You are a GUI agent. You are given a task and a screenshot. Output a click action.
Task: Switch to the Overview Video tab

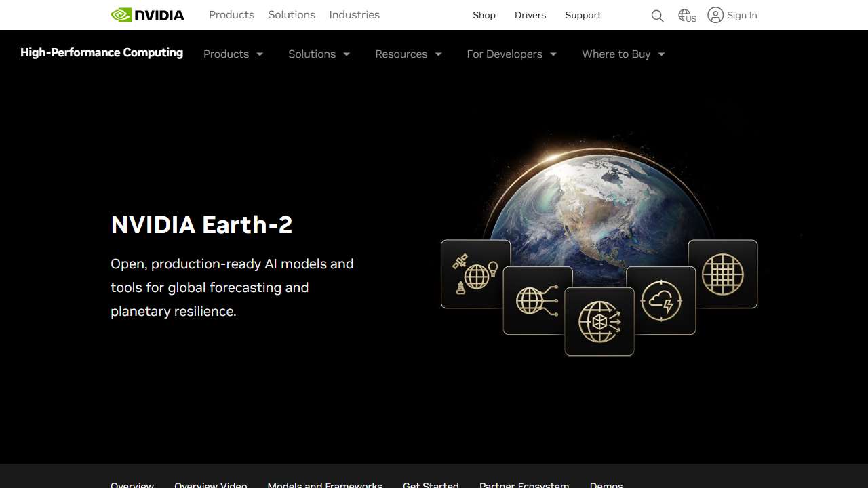(210, 485)
